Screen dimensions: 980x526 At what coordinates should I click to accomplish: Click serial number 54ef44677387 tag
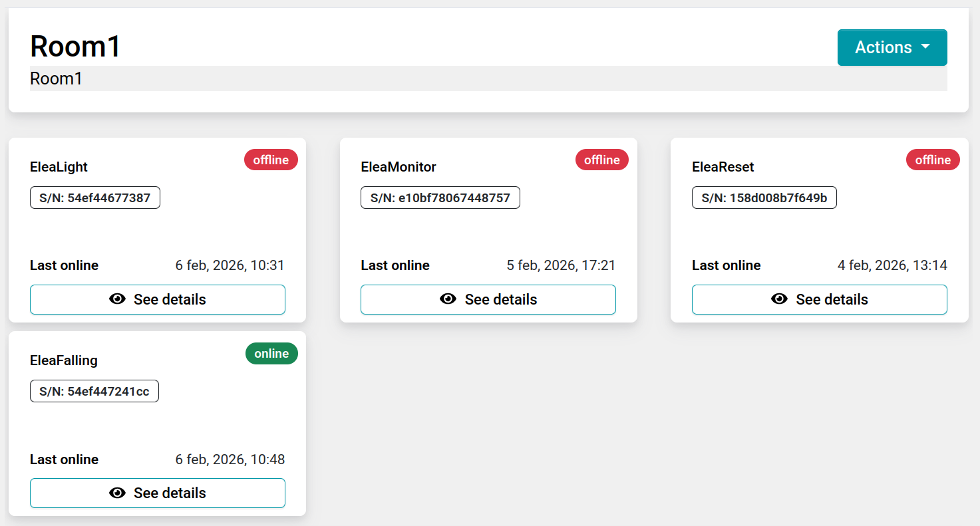[95, 197]
